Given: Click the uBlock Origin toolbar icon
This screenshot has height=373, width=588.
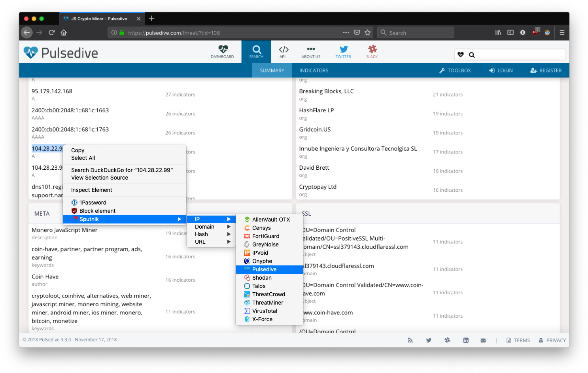Looking at the screenshot, I should point(535,32).
